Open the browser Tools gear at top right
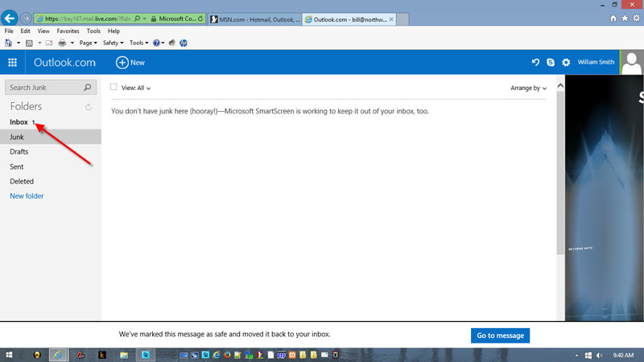Screen dimensions: 644x362 [x=636, y=19]
